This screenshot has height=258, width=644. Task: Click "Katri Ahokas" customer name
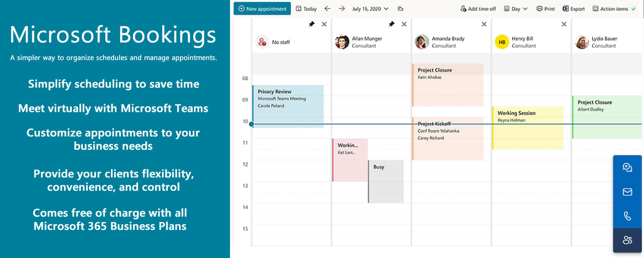coord(430,77)
